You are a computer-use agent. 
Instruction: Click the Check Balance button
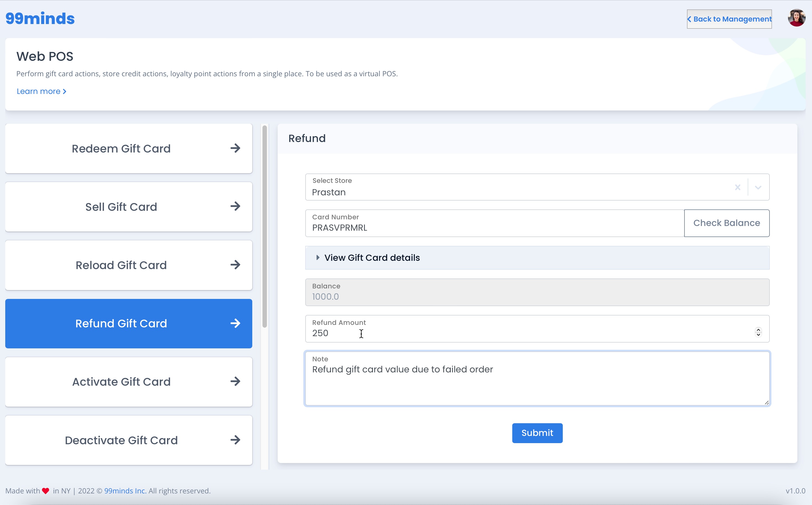coord(727,223)
